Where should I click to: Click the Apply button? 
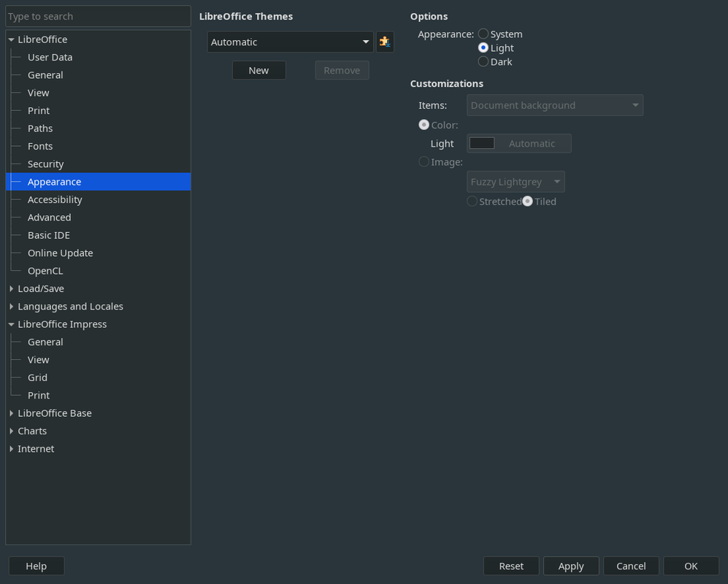coord(571,566)
